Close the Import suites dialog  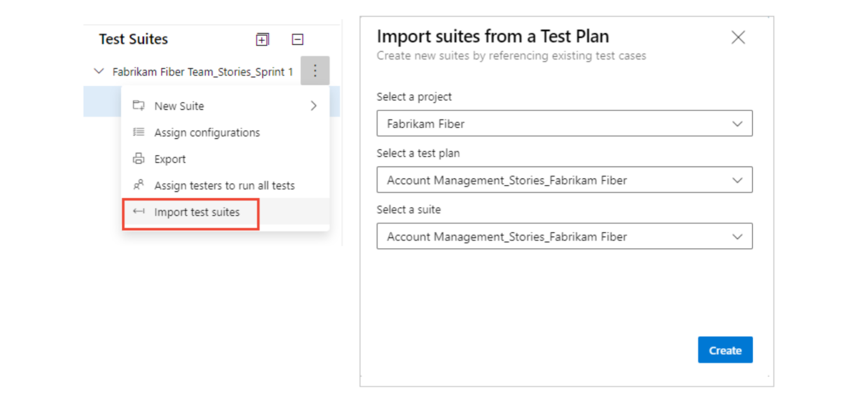(738, 37)
